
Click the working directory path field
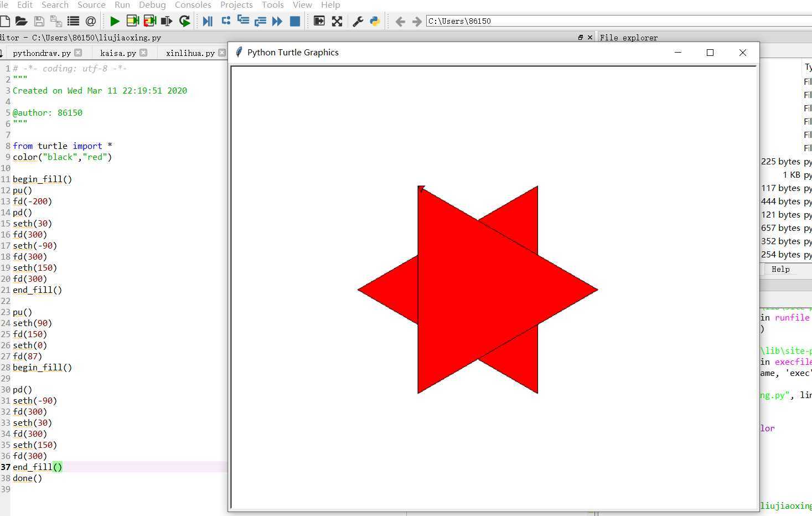(619, 21)
